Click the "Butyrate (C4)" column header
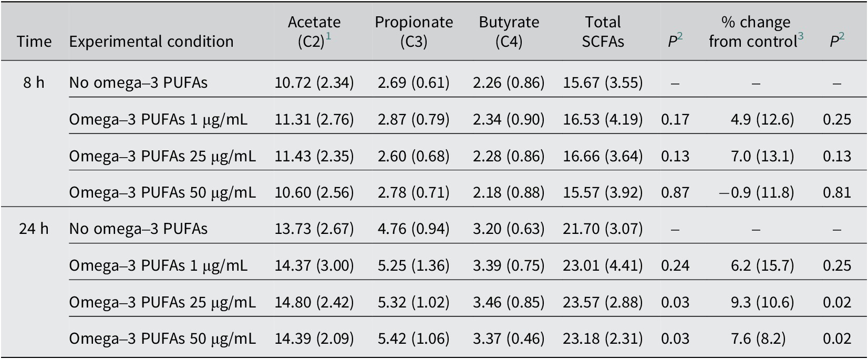868x359 pixels. (509, 32)
